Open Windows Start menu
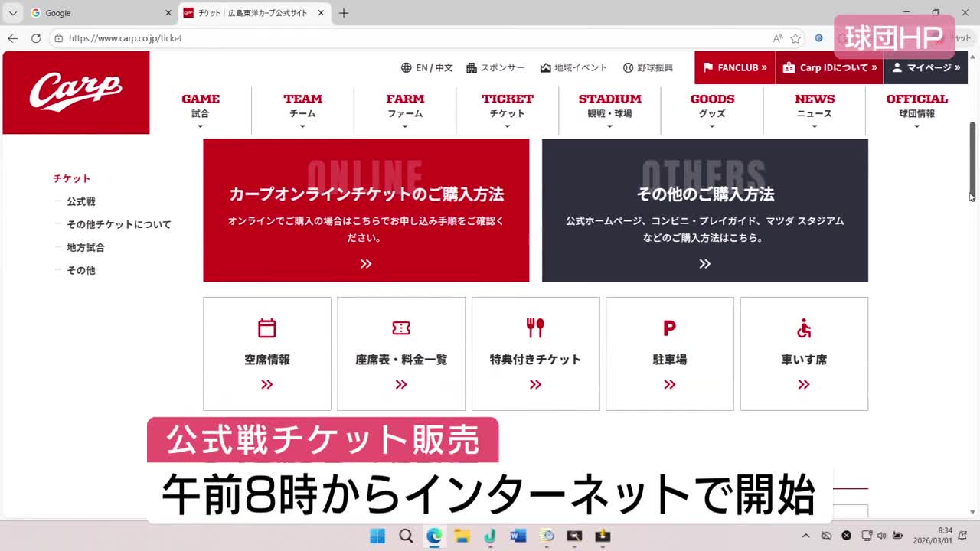The width and height of the screenshot is (980, 551). (377, 536)
